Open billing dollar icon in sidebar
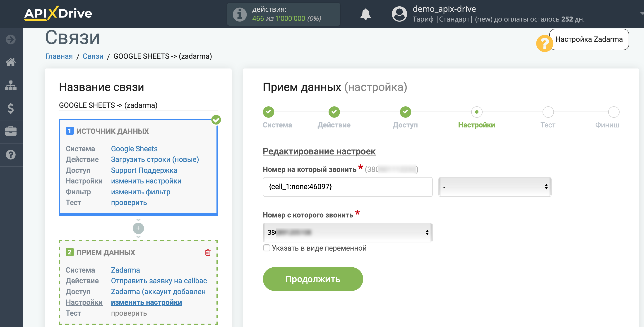The image size is (644, 327). point(11,108)
